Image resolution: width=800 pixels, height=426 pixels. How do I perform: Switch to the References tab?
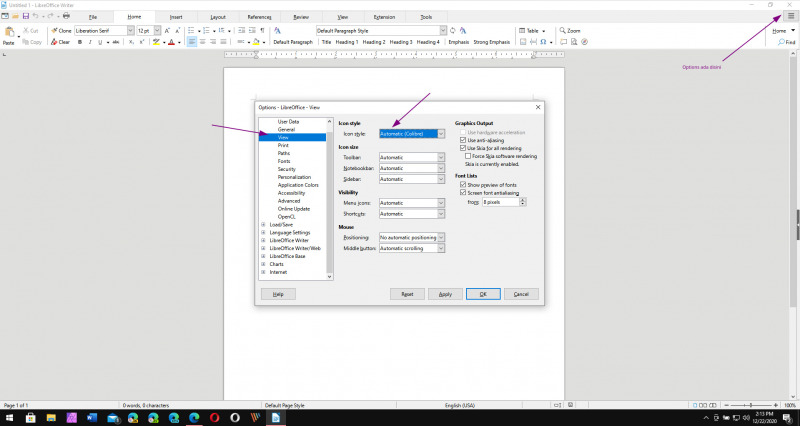tap(259, 17)
